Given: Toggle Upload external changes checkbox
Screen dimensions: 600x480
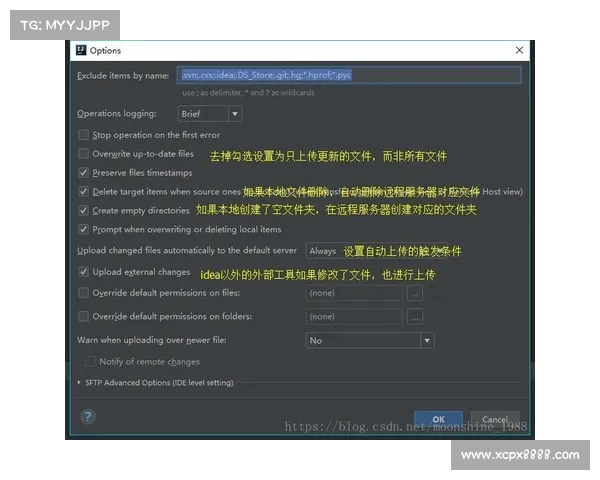Looking at the screenshot, I should point(83,272).
